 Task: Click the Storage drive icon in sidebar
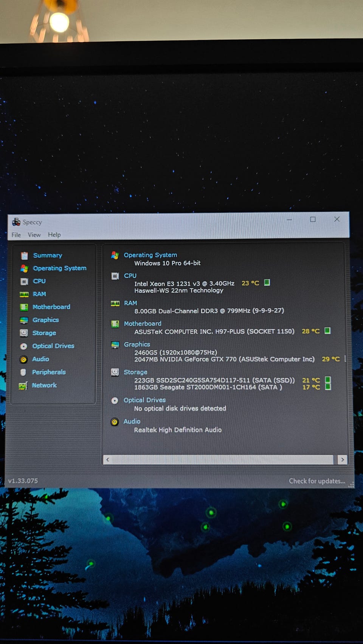(x=24, y=333)
